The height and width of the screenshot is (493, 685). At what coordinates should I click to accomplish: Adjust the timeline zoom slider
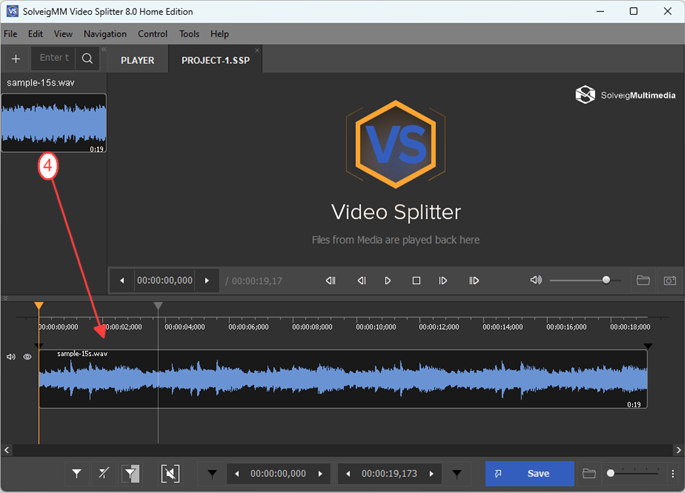pos(633,473)
